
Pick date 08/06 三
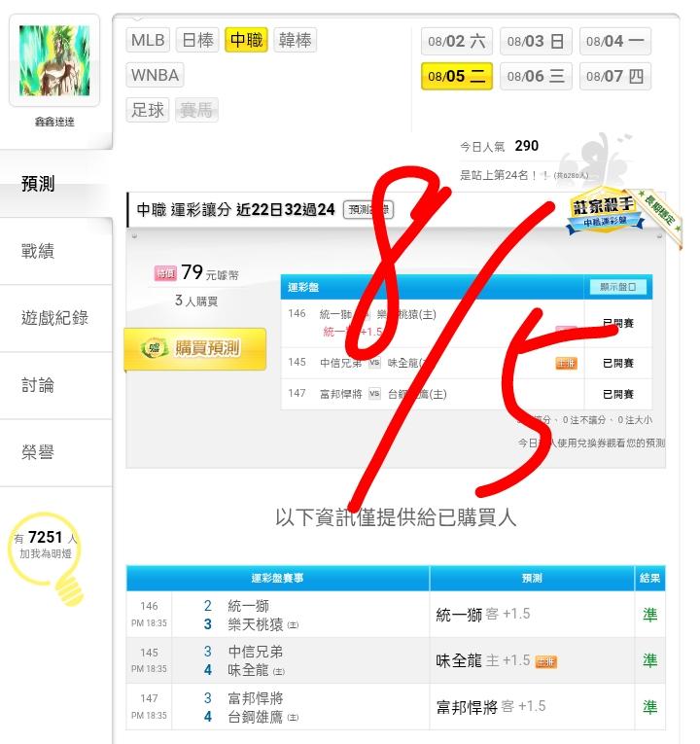pos(536,76)
